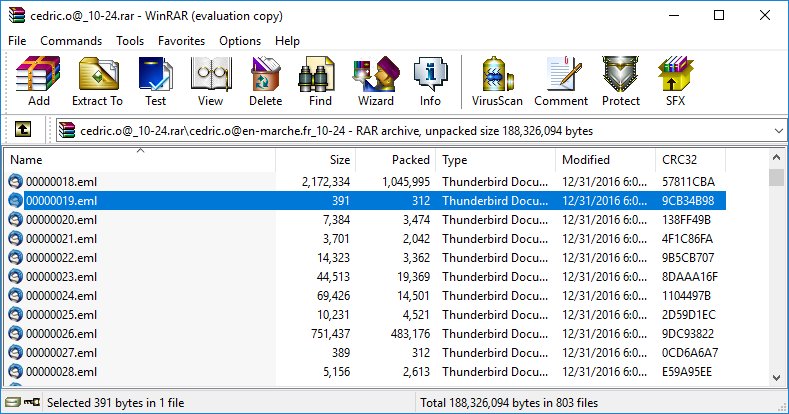
Task: Click the Protect archive icon
Action: [621, 81]
